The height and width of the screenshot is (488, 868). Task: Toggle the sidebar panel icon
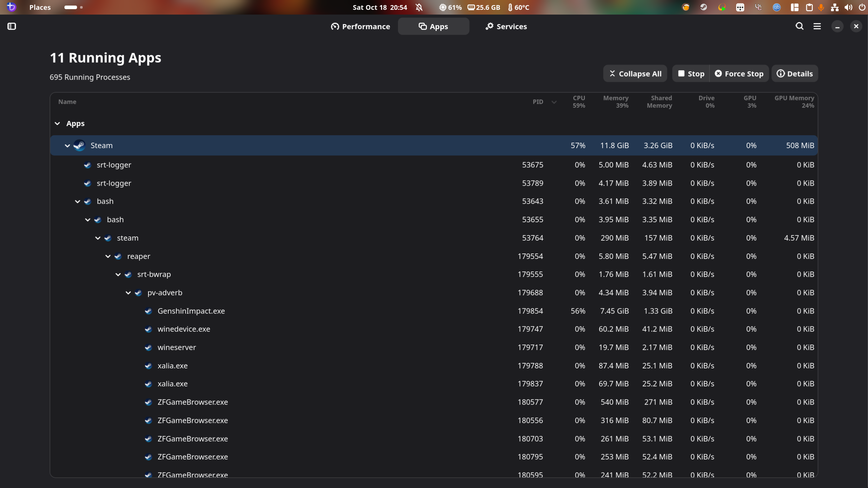12,26
